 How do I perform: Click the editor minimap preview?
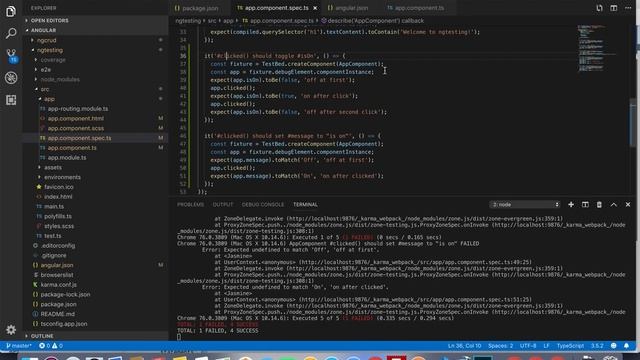click(596, 48)
